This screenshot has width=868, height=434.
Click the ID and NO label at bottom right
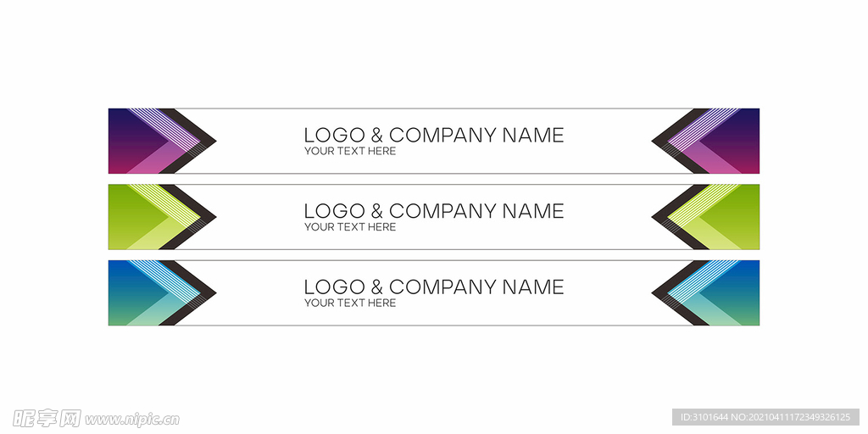[765, 417]
